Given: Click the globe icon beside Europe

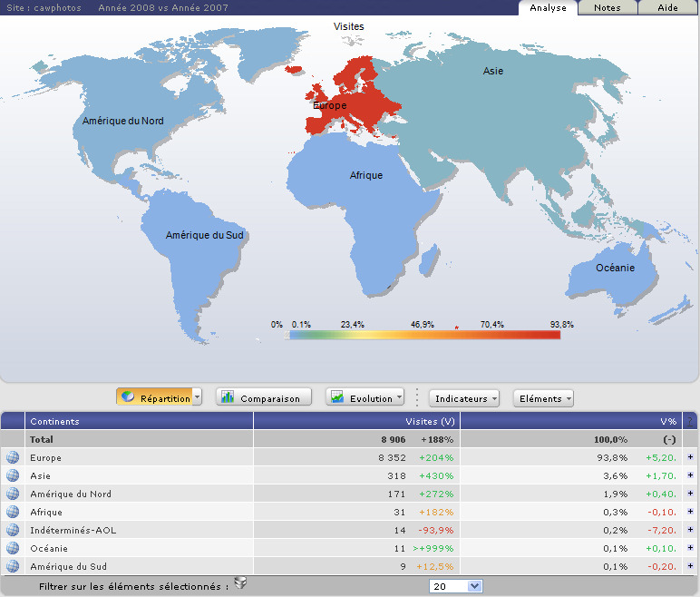Looking at the screenshot, I should pyautogui.click(x=13, y=457).
